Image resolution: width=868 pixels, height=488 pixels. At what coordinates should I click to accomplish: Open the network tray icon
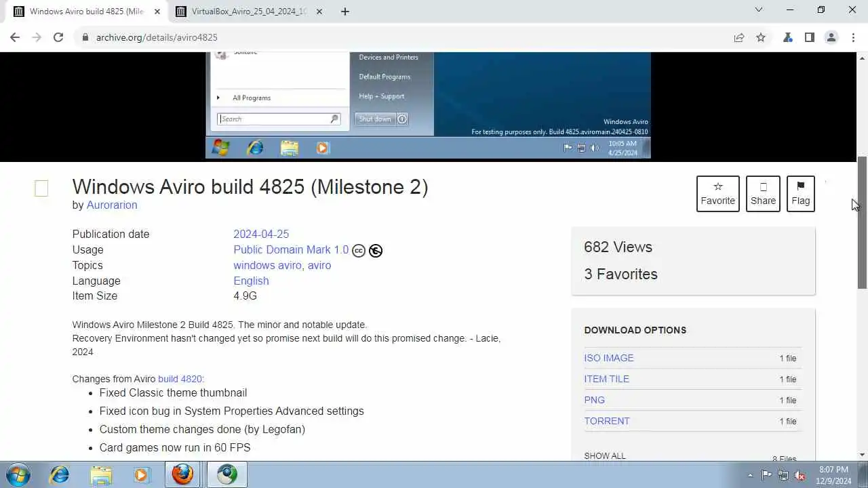pos(783,475)
